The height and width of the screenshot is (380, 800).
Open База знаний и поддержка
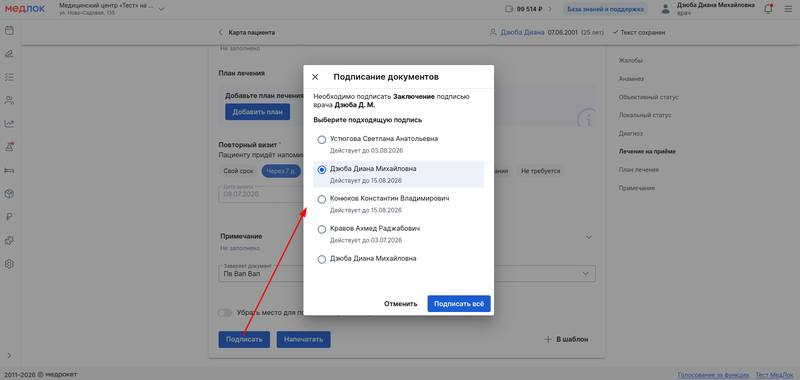606,9
